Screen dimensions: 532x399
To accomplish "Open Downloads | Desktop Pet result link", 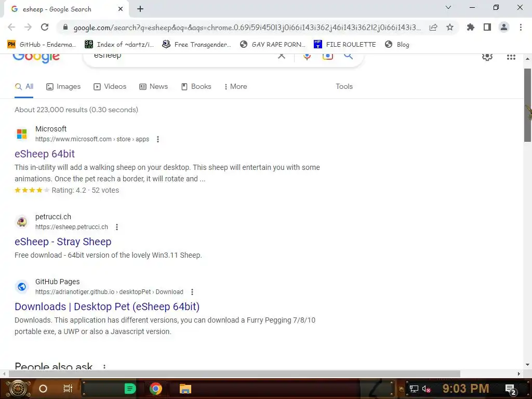I will coord(107,307).
